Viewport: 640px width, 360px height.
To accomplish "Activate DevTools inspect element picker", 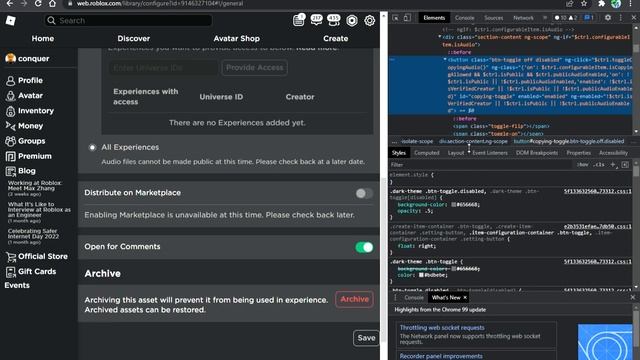I will point(396,18).
